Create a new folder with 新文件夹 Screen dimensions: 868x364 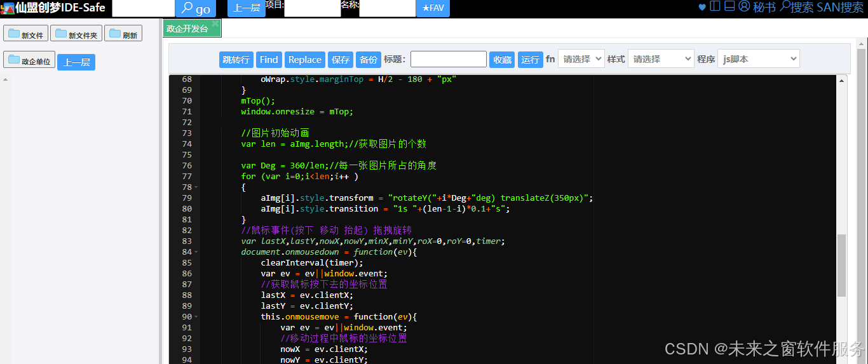pyautogui.click(x=76, y=34)
